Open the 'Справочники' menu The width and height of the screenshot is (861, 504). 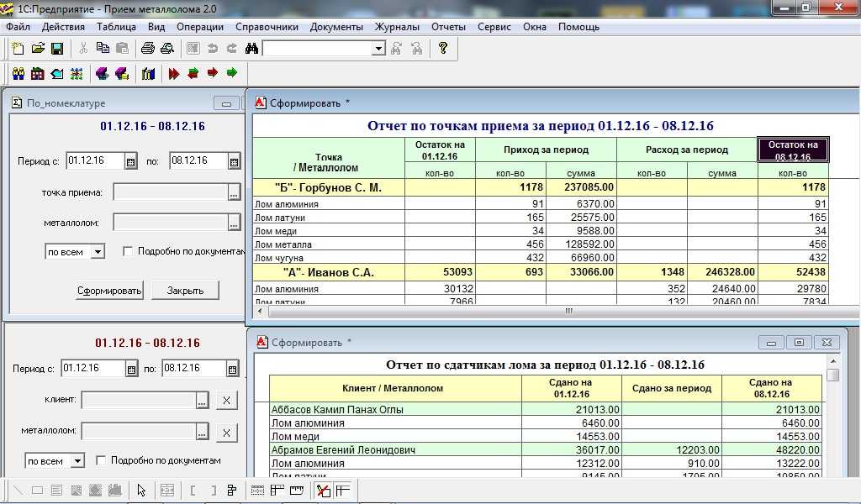coord(267,27)
